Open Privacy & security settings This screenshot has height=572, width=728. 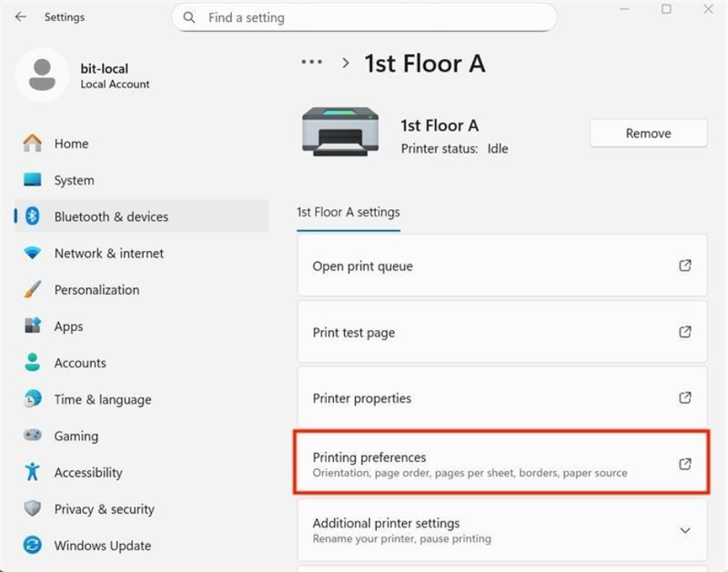point(142,509)
